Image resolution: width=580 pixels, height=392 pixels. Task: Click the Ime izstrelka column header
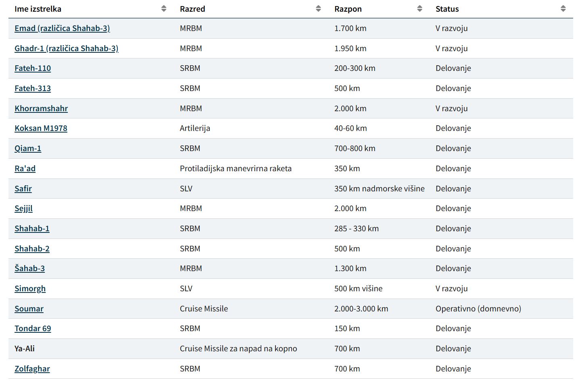click(x=91, y=9)
